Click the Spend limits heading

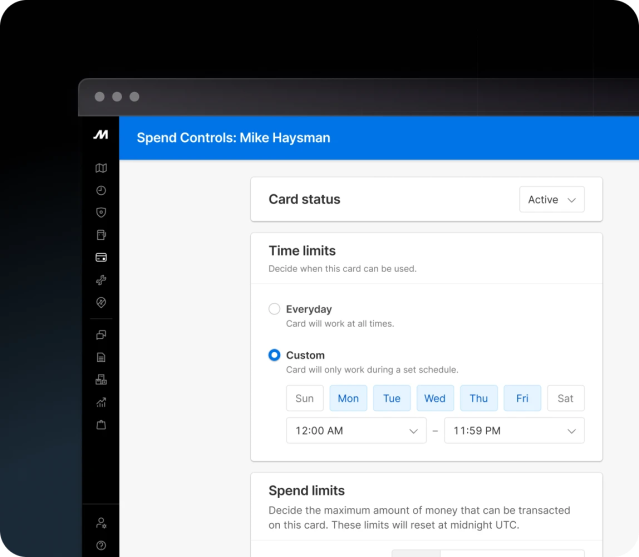click(306, 491)
